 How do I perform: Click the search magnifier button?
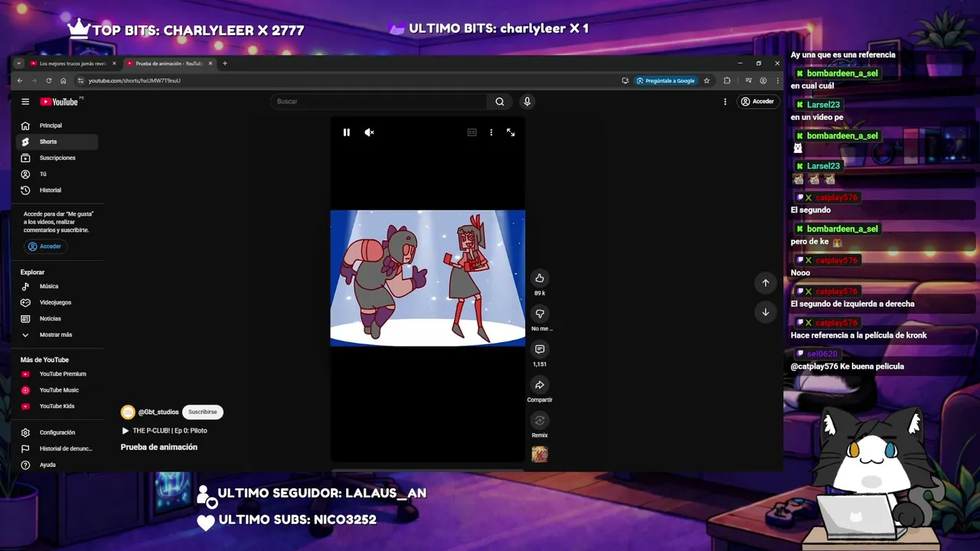pyautogui.click(x=499, y=102)
